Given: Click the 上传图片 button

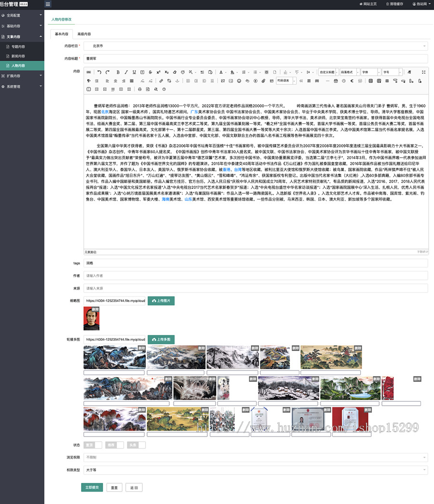Looking at the screenshot, I should 161,301.
